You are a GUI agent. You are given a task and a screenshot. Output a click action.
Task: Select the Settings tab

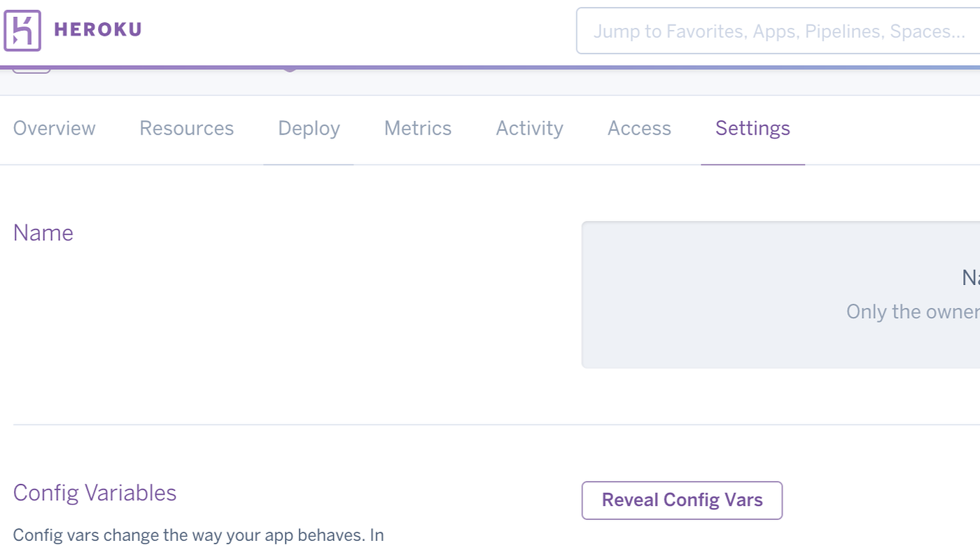pos(752,128)
